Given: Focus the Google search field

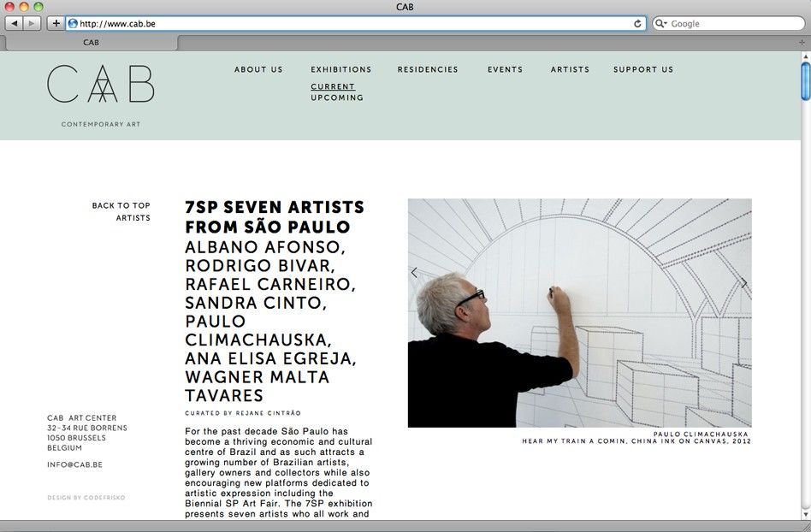Looking at the screenshot, I should (728, 24).
